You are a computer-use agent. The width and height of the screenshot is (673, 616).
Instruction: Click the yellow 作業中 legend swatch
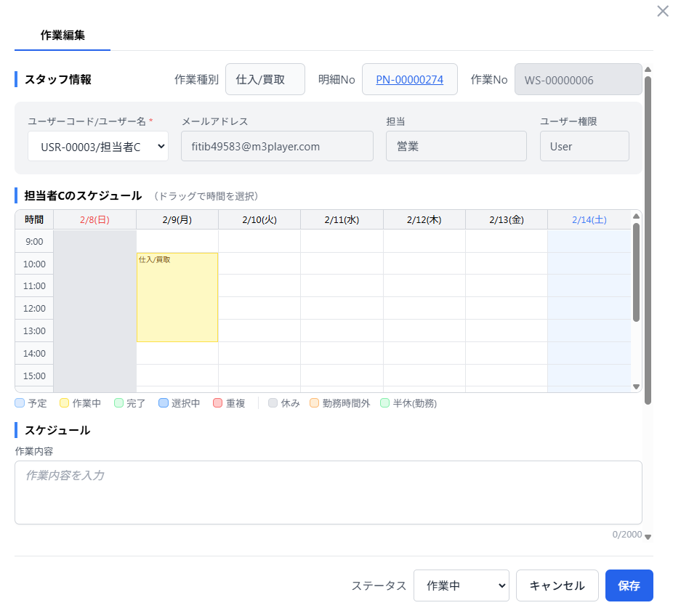coord(64,403)
